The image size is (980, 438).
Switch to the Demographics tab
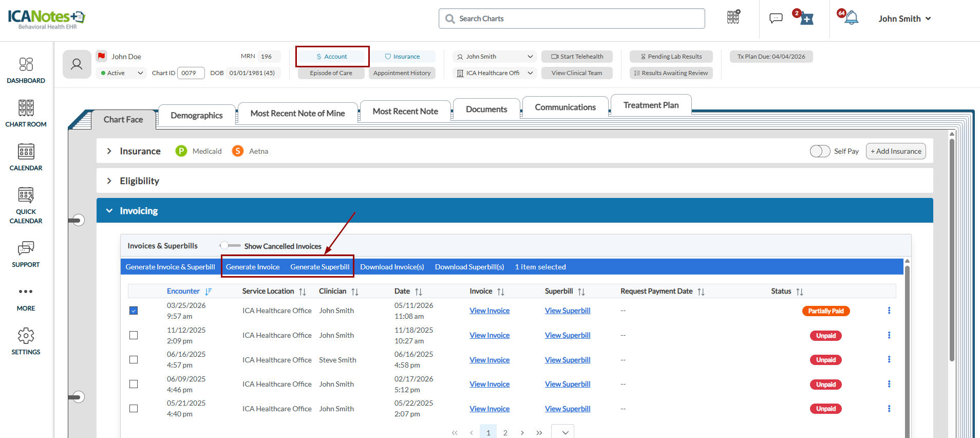pyautogui.click(x=197, y=115)
